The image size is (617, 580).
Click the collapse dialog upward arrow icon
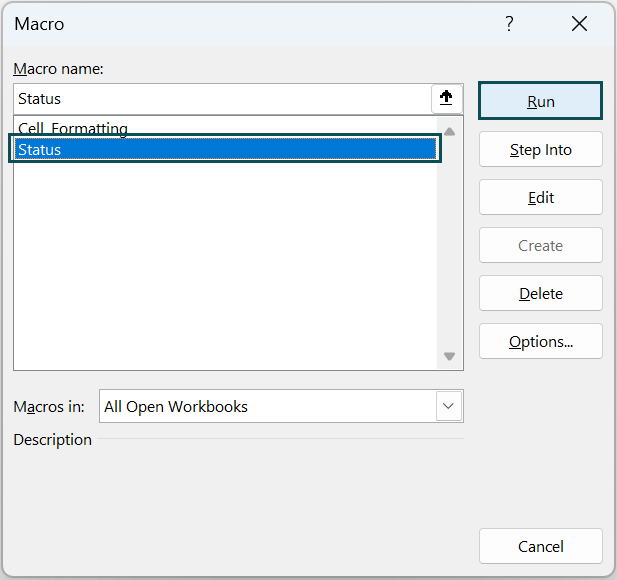446,98
